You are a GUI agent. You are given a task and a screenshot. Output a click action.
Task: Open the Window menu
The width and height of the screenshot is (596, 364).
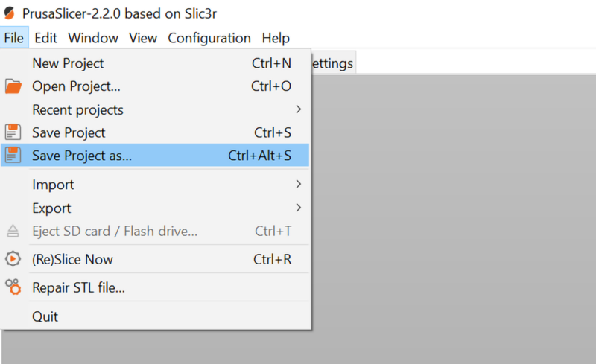pyautogui.click(x=93, y=38)
